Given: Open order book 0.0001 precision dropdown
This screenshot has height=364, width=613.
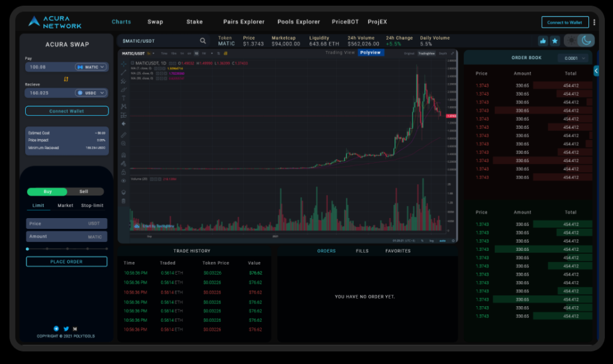Looking at the screenshot, I should click(573, 58).
